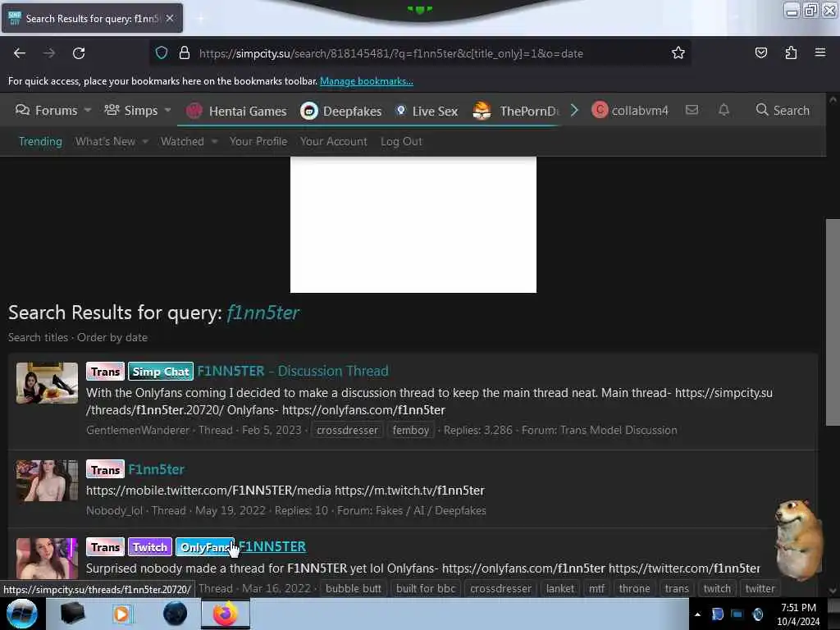Image resolution: width=840 pixels, height=630 pixels.
Task: Open the alerts bell icon
Action: (x=724, y=110)
